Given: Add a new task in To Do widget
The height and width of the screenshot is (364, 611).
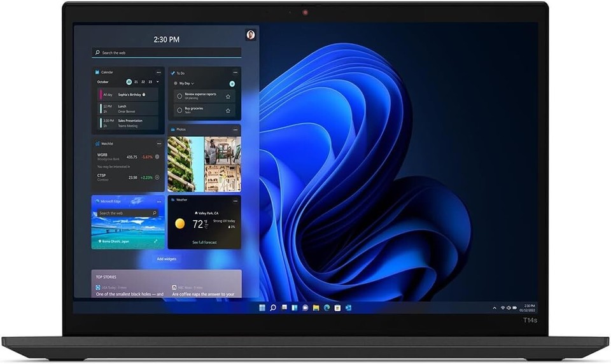Looking at the screenshot, I should (232, 84).
